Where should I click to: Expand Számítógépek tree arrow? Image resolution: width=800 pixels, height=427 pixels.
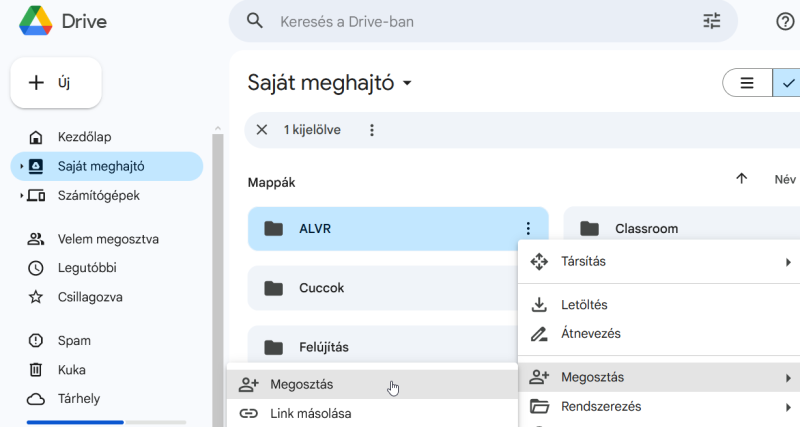21,195
